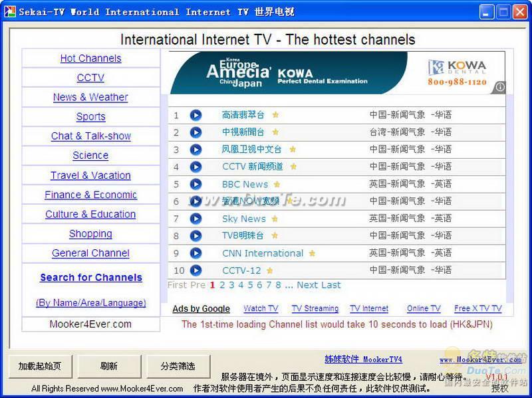Play channel 6 in the list
532x398 pixels.
click(196, 201)
